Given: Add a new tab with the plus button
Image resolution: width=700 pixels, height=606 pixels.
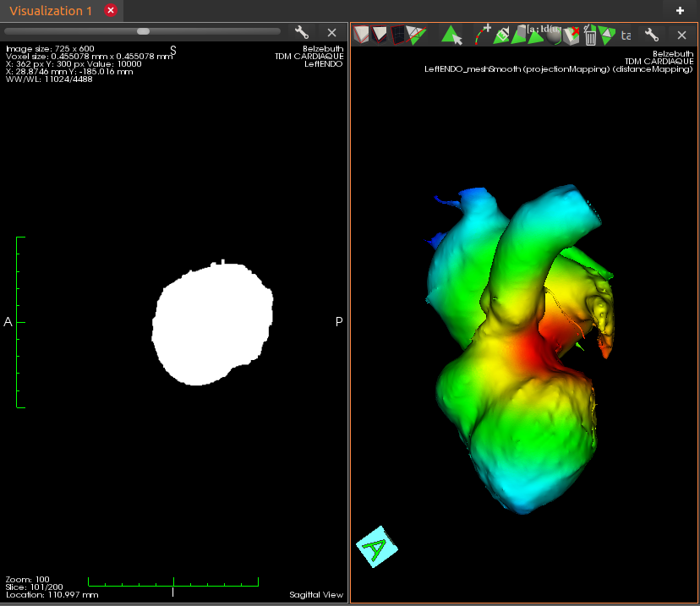Looking at the screenshot, I should [680, 10].
